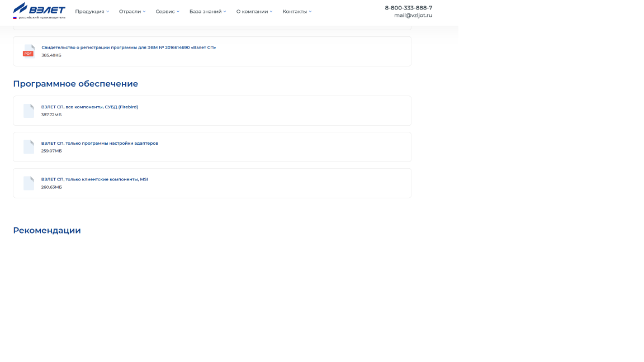The image size is (644, 362).
Task: Click the Взлет company logo
Action: click(39, 11)
